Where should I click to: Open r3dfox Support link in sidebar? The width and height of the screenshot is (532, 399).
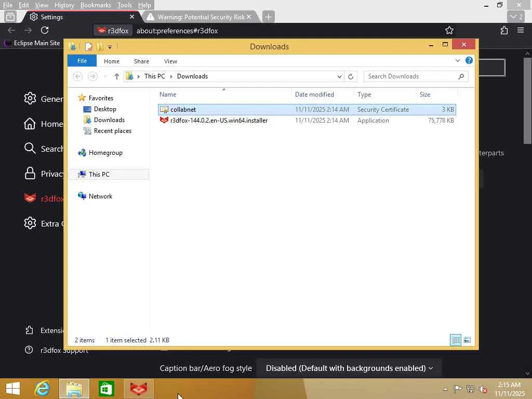coord(56,350)
